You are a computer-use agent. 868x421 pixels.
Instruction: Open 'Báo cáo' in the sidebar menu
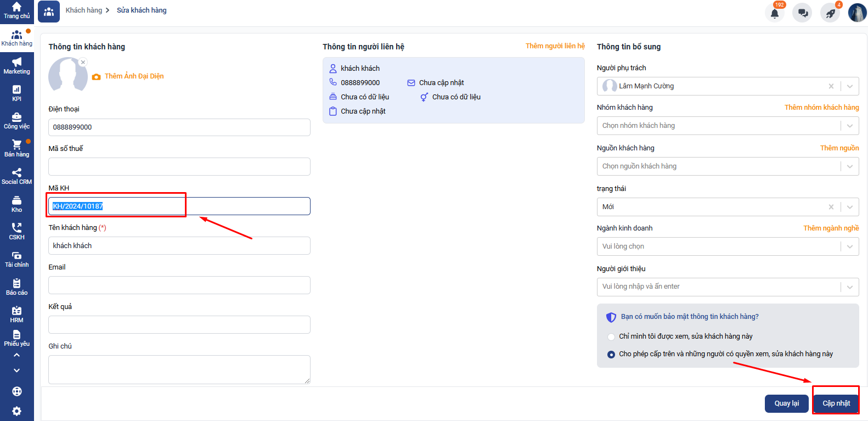point(16,287)
